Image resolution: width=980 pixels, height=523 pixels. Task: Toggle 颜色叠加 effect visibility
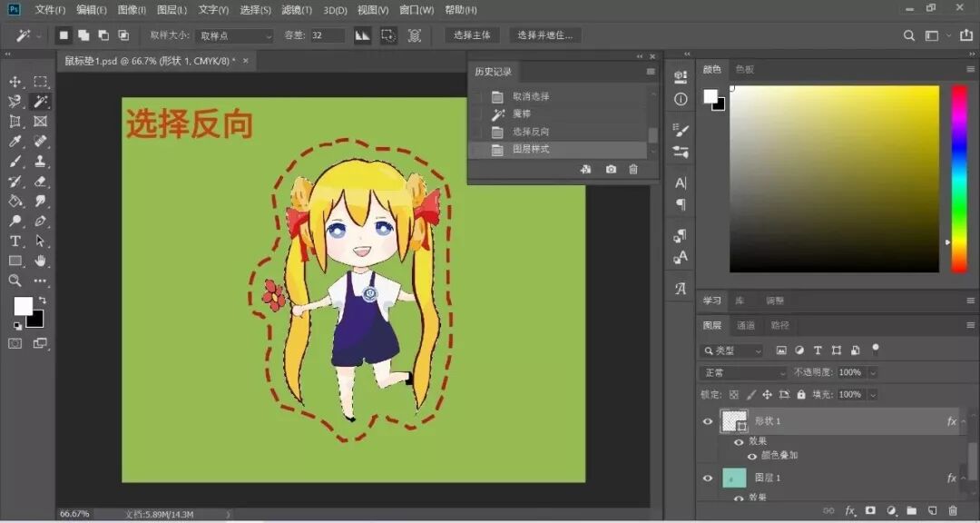pyautogui.click(x=752, y=456)
